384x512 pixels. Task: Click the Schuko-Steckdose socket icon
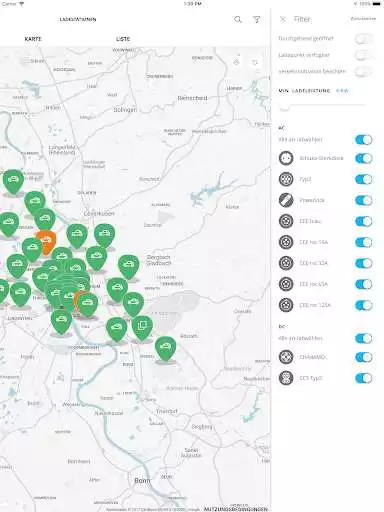286,158
